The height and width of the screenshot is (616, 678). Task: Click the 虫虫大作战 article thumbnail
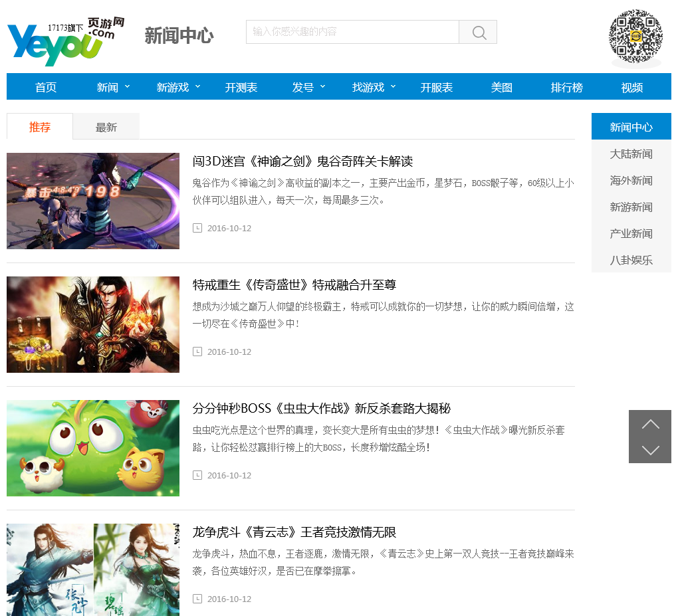[93, 449]
